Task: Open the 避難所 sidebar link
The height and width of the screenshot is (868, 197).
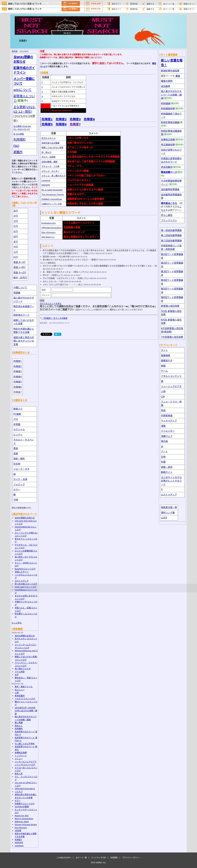Action: (x=18, y=152)
